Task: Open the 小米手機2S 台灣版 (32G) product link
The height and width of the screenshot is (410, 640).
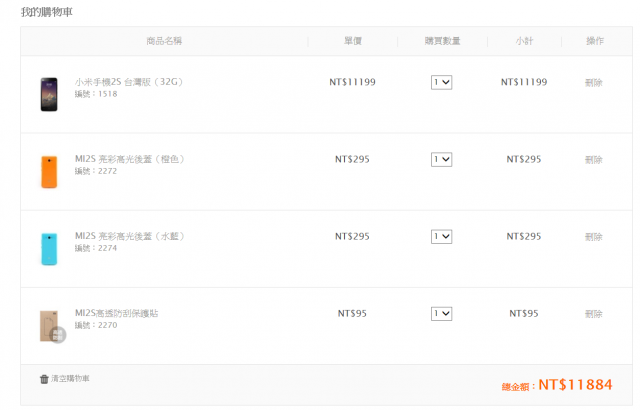Action: [x=129, y=82]
